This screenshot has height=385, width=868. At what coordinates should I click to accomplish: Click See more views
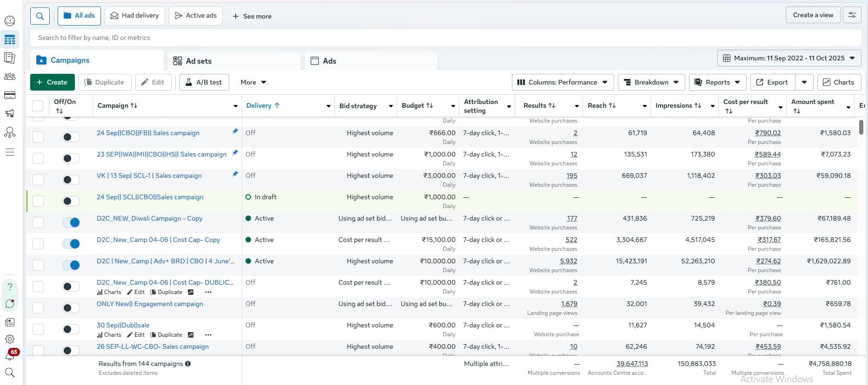(252, 16)
